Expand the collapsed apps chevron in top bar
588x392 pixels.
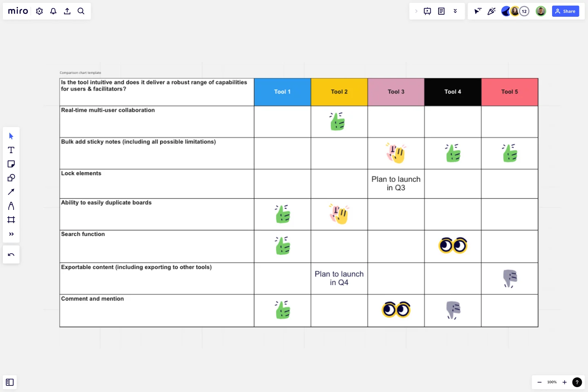416,11
